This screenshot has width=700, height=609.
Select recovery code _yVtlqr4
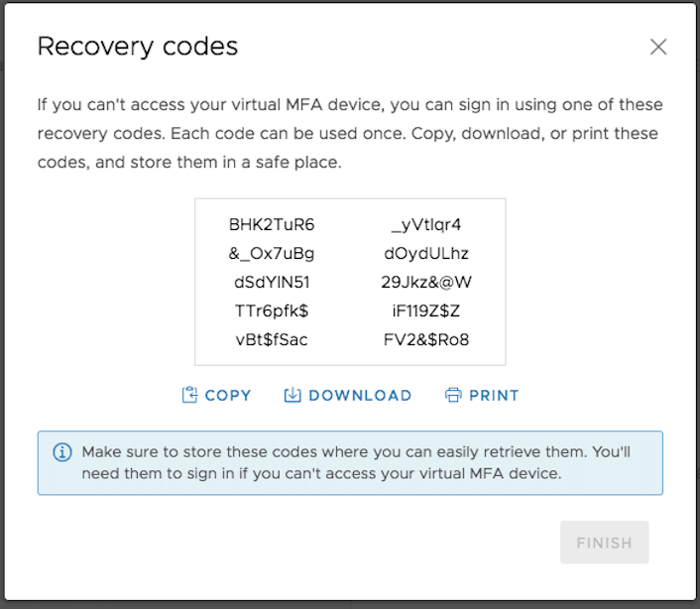pyautogui.click(x=426, y=224)
